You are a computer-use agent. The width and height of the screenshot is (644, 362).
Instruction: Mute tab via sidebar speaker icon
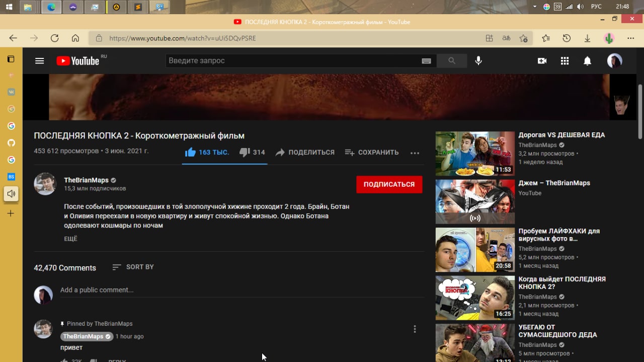(11, 194)
